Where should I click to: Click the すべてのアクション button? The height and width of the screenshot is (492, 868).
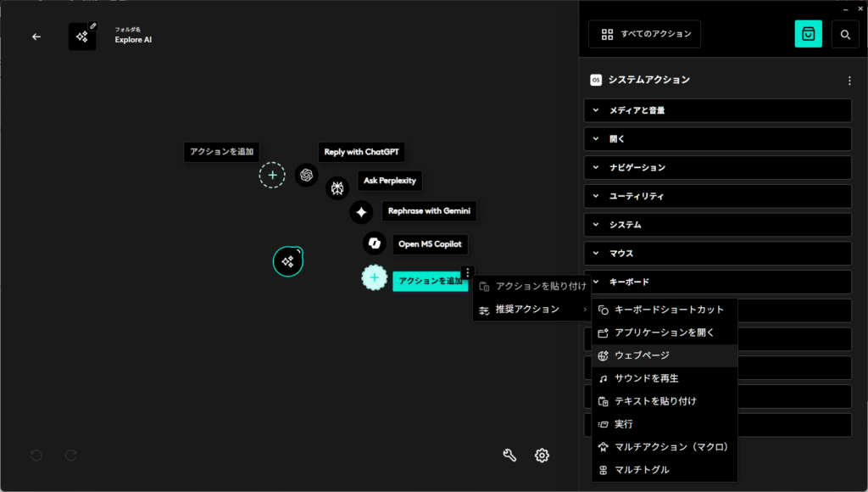pyautogui.click(x=644, y=34)
